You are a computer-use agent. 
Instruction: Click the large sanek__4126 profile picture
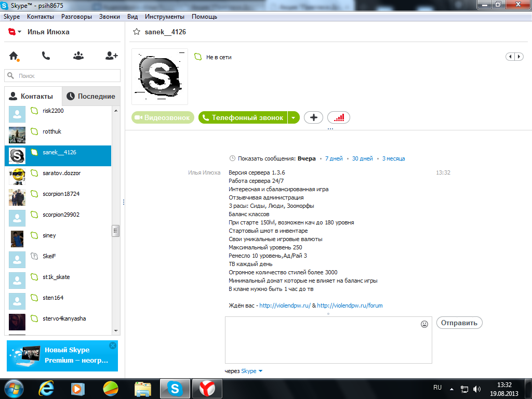pos(159,76)
